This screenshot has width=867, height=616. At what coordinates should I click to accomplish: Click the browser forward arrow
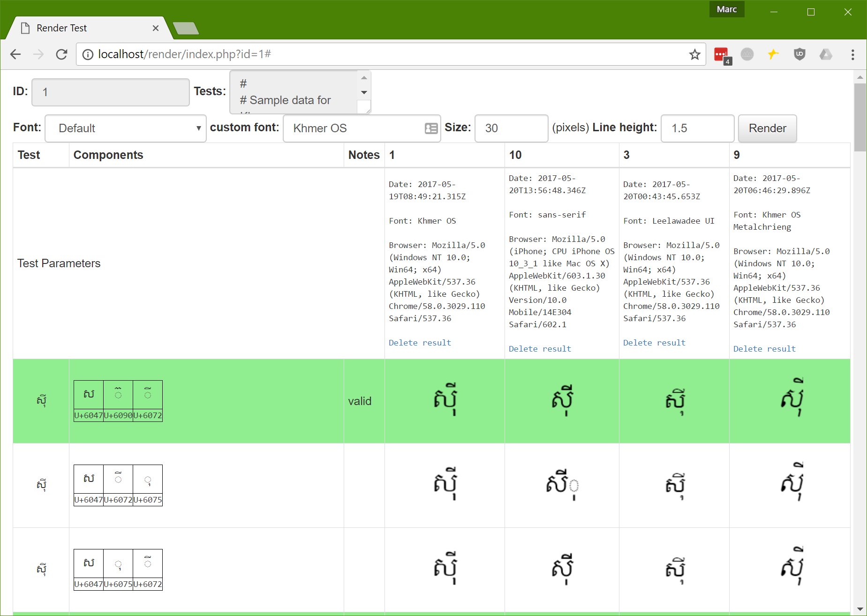[38, 54]
